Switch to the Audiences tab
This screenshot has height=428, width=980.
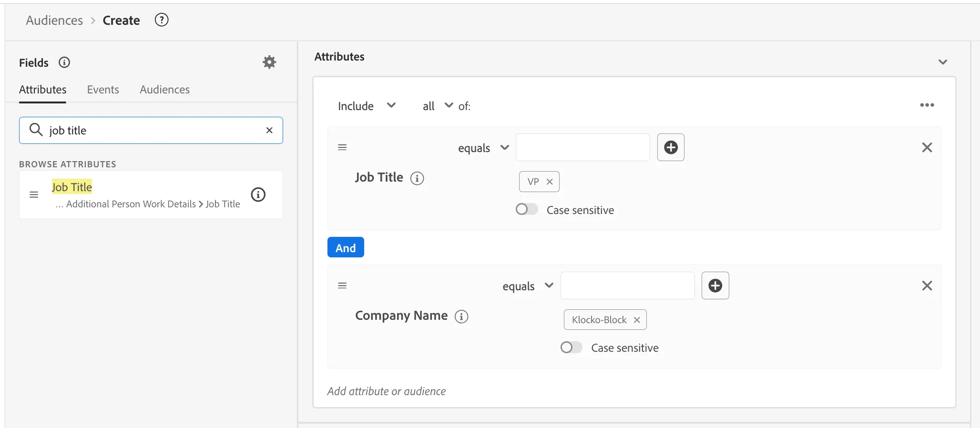point(164,90)
